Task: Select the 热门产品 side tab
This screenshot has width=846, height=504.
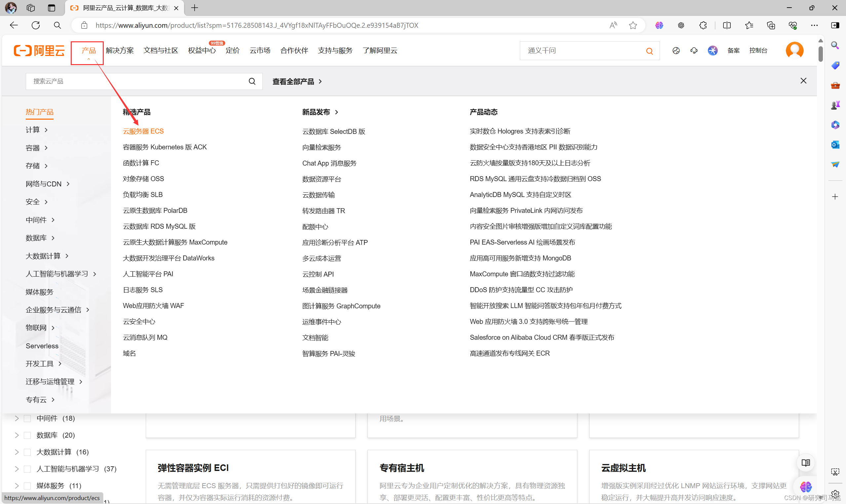Action: 40,112
